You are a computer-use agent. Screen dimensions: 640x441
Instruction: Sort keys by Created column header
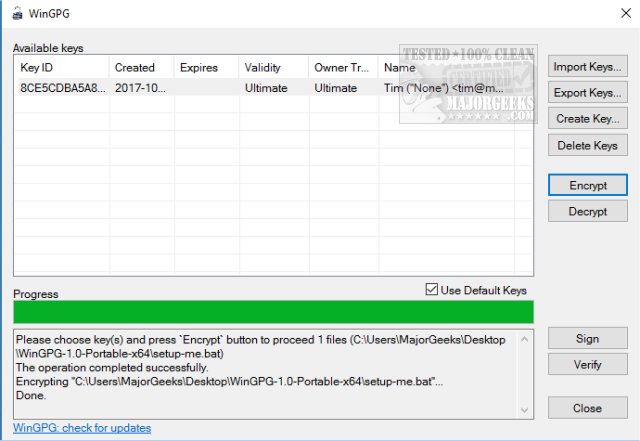coord(142,67)
